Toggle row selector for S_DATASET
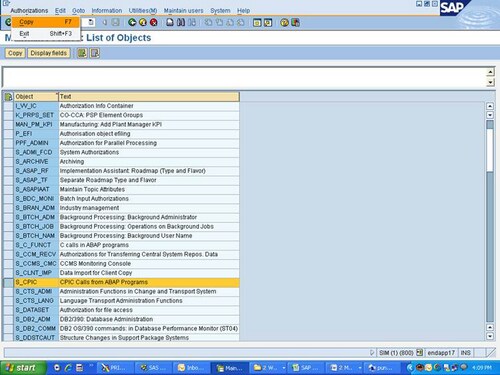The height and width of the screenshot is (375, 500). [x=8, y=310]
